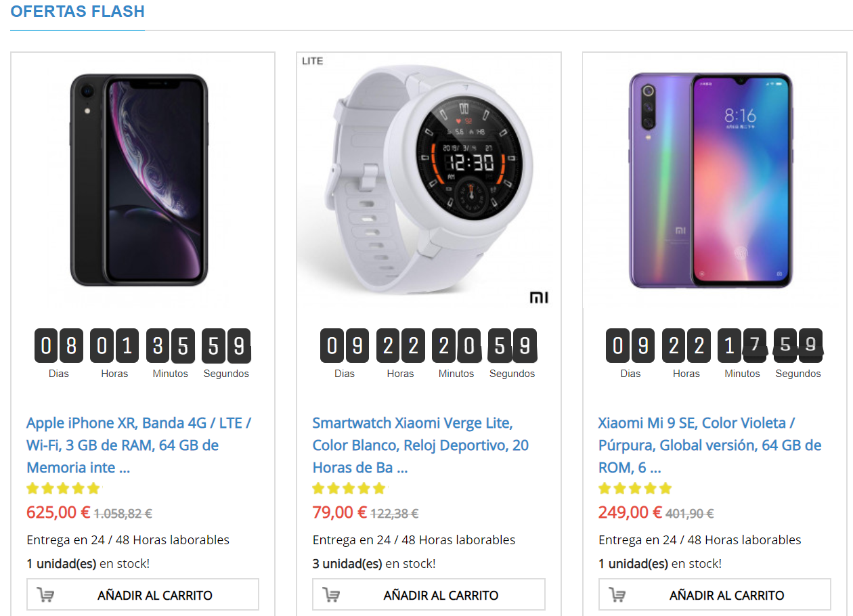The height and width of the screenshot is (616, 853).
Task: Click the MI logo on the smartwatch image
Action: 539,297
